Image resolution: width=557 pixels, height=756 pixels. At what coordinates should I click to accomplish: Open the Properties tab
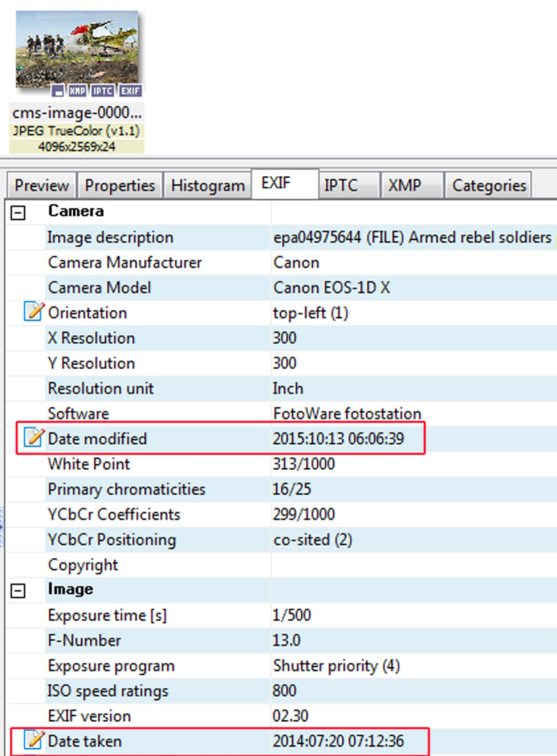120,186
